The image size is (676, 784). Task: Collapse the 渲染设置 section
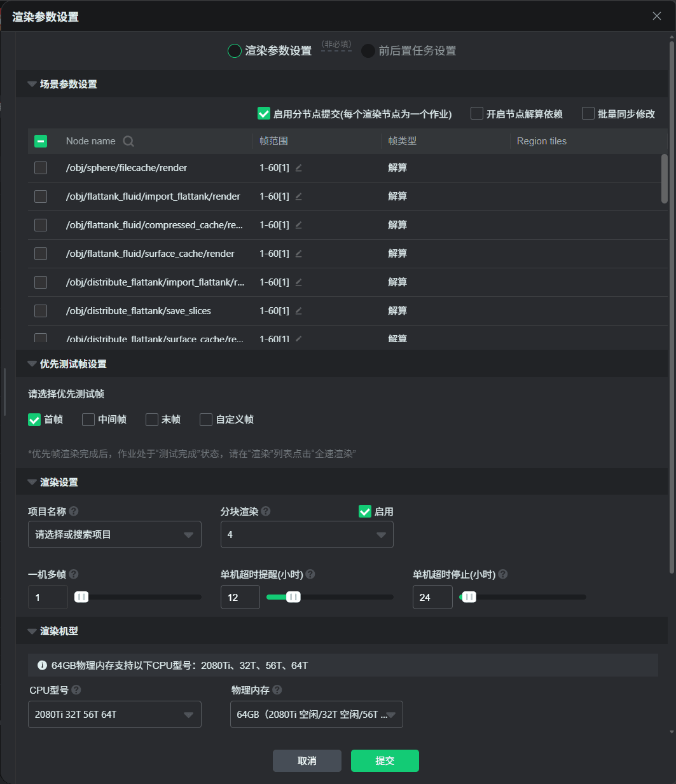click(32, 482)
